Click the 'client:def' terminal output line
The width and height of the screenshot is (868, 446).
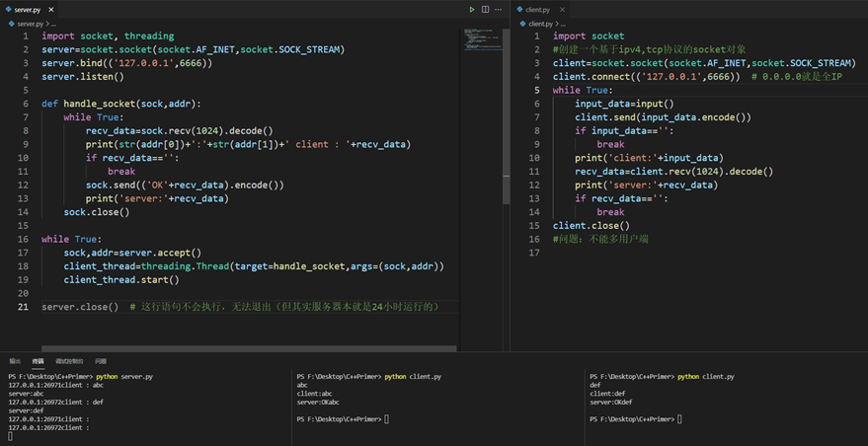[607, 394]
